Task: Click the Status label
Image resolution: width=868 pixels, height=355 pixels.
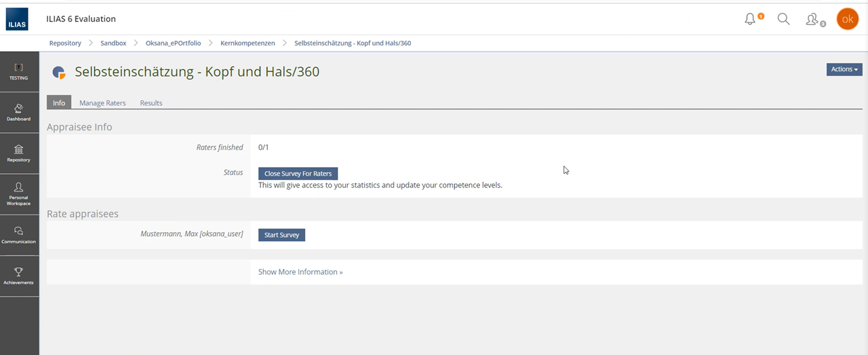Action: (x=233, y=172)
